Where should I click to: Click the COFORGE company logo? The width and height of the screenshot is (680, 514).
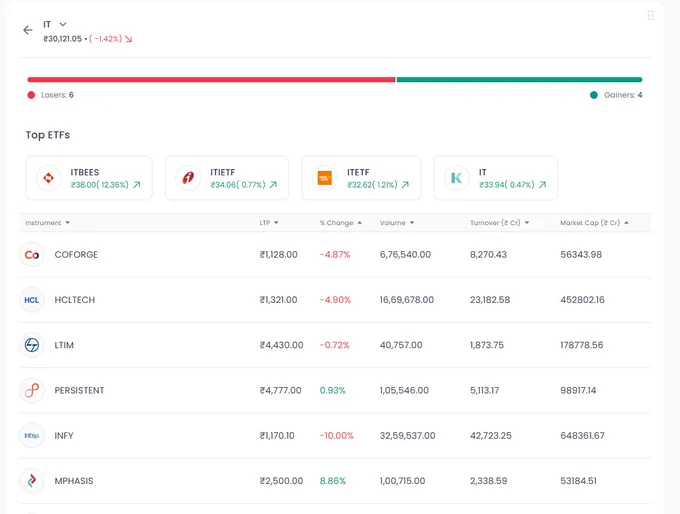coord(32,255)
